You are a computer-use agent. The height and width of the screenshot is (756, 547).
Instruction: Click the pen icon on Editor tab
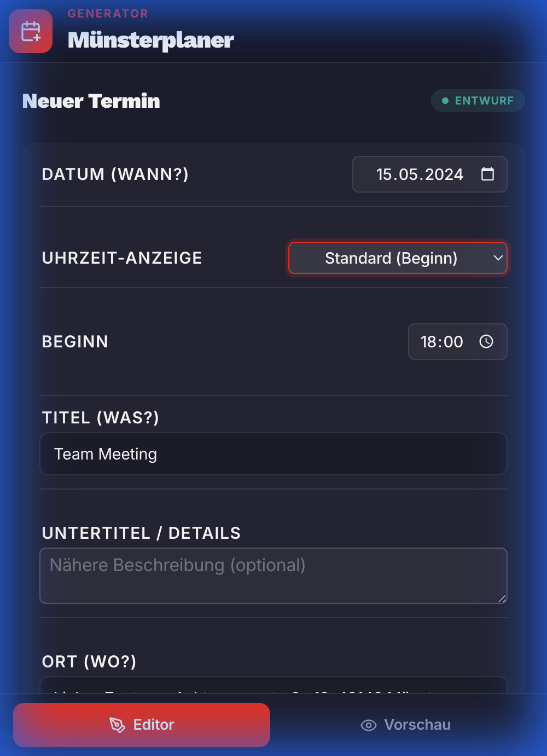[x=118, y=725]
